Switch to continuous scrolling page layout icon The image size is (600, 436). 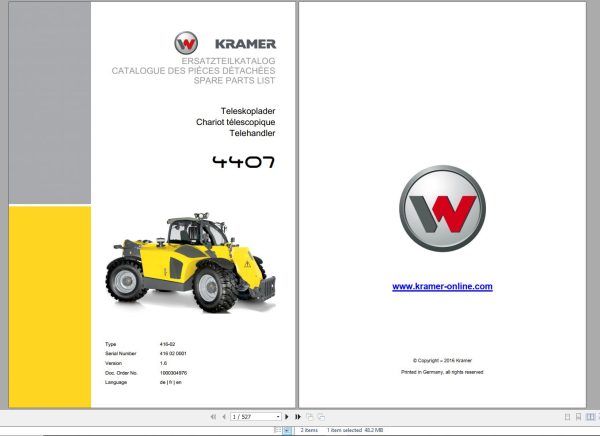[x=579, y=416]
